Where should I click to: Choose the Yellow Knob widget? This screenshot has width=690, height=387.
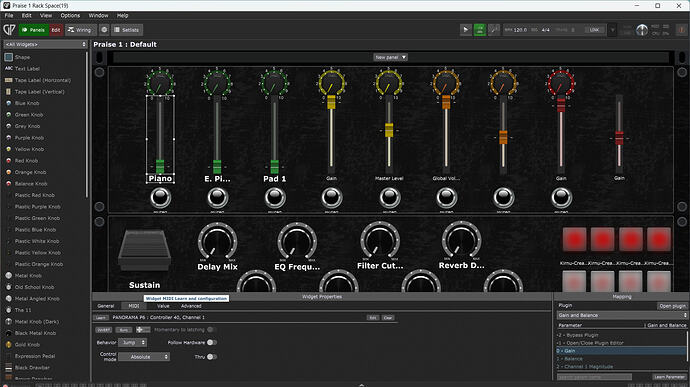click(x=24, y=149)
